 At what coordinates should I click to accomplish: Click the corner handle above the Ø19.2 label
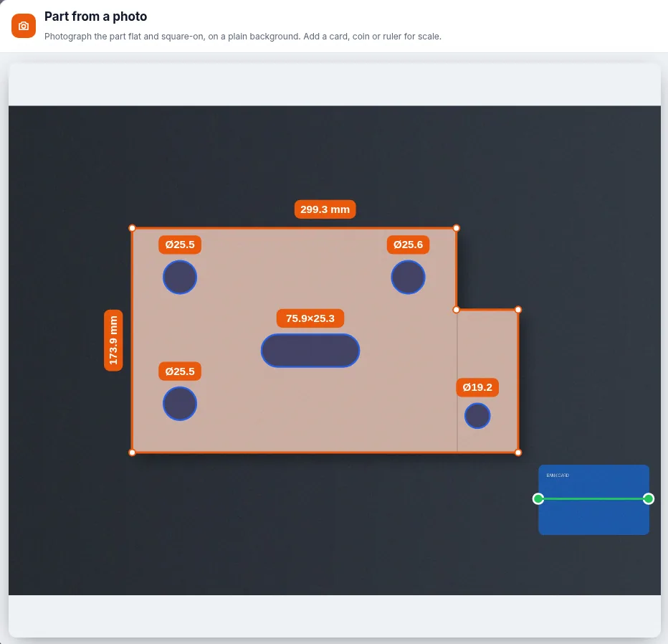[518, 310]
